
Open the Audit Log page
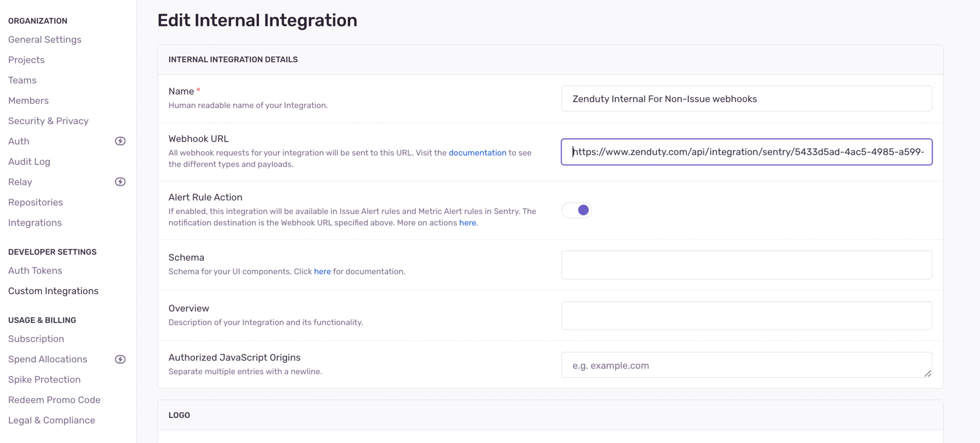(x=29, y=162)
